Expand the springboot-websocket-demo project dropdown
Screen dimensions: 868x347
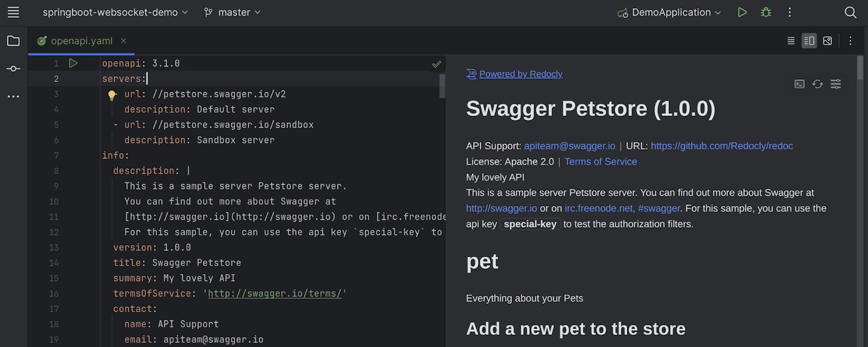pos(116,12)
